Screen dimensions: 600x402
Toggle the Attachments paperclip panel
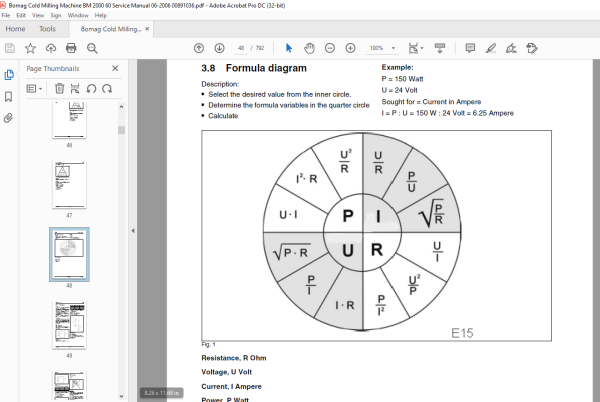click(x=8, y=118)
